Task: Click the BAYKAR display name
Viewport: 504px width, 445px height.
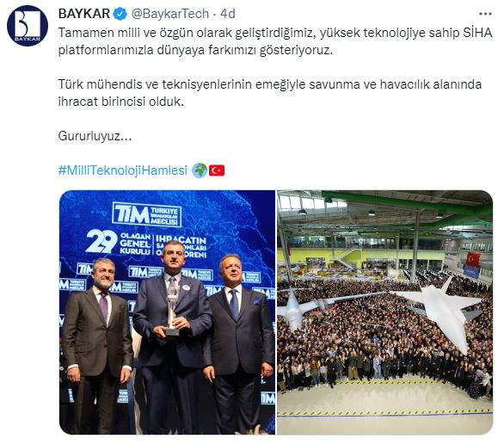Action: point(84,14)
